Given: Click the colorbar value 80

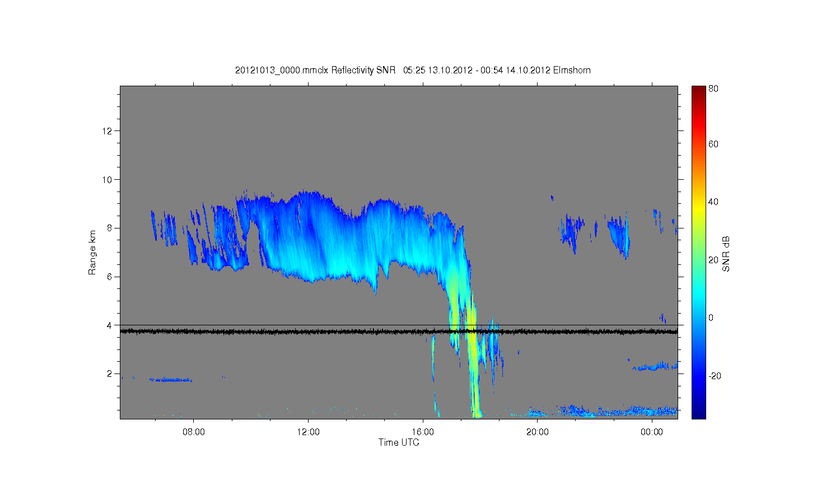Looking at the screenshot, I should click(x=713, y=88).
